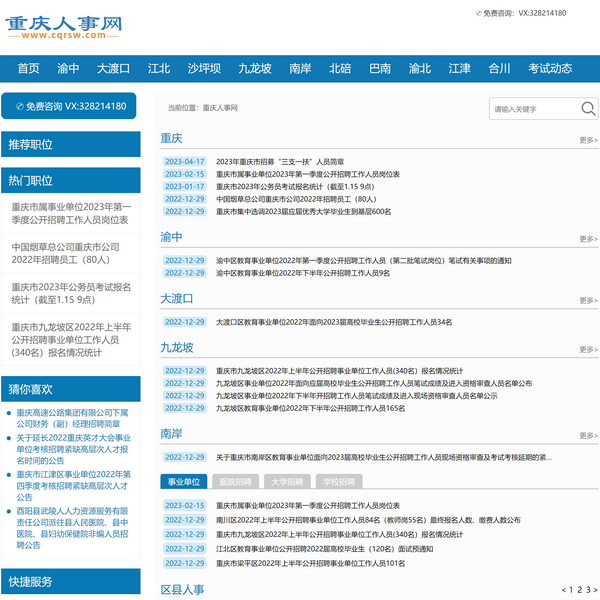Click 首页 in the navigation bar

click(x=28, y=69)
